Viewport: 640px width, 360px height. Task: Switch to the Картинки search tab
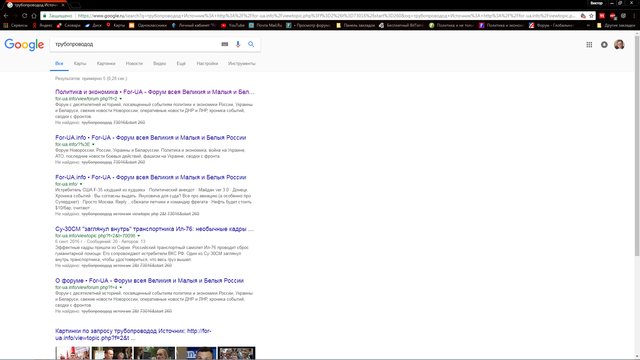click(x=106, y=64)
